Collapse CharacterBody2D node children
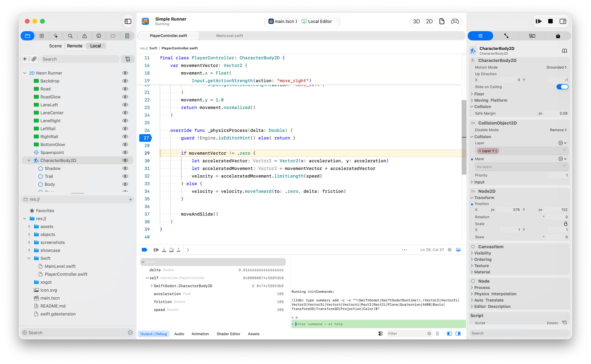The image size is (591, 364). coord(29,160)
